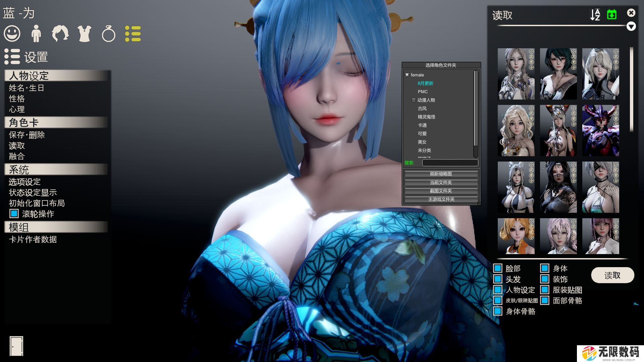Image resolution: width=644 pixels, height=362 pixels.
Task: Select the yellow settings list icon
Action: coord(133,34)
